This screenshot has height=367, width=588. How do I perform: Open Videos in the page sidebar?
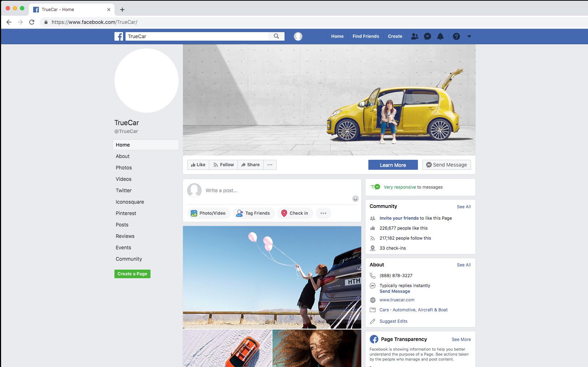(x=124, y=179)
